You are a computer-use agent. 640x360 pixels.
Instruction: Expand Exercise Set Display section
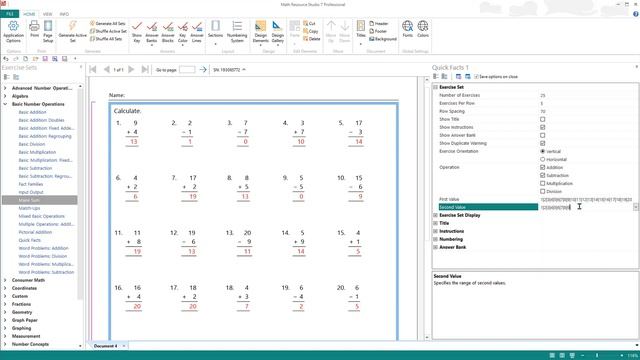[x=436, y=215]
